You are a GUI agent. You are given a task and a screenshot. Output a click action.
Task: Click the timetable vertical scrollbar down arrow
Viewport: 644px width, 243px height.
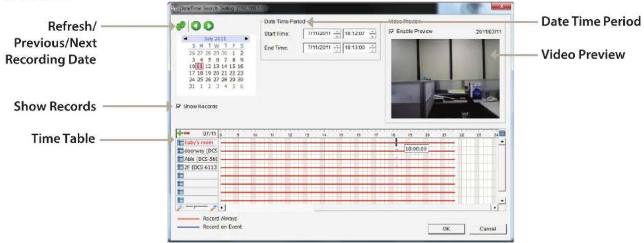(x=502, y=200)
